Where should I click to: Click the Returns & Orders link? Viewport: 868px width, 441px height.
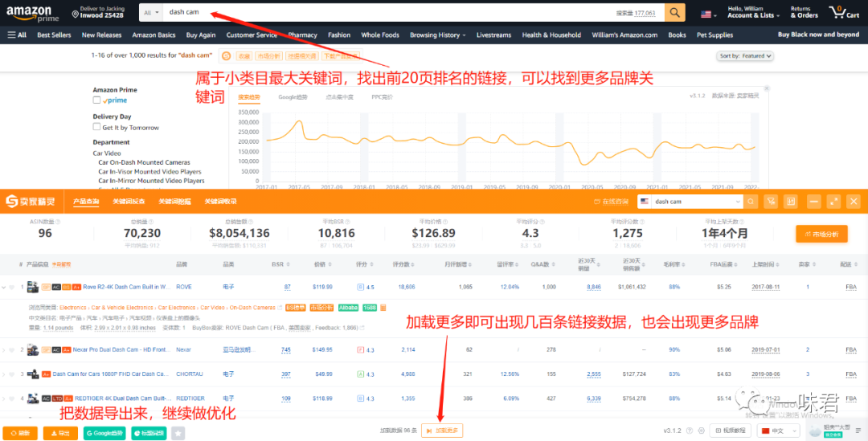point(805,12)
